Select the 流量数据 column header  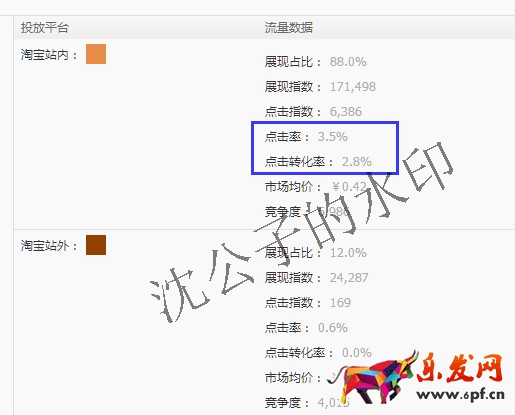pos(289,27)
